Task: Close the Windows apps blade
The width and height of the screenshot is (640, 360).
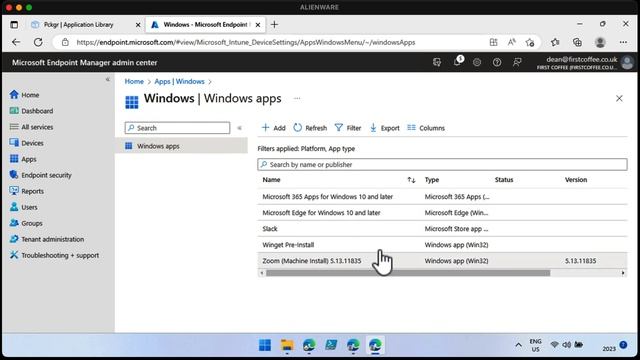Action: point(619,98)
